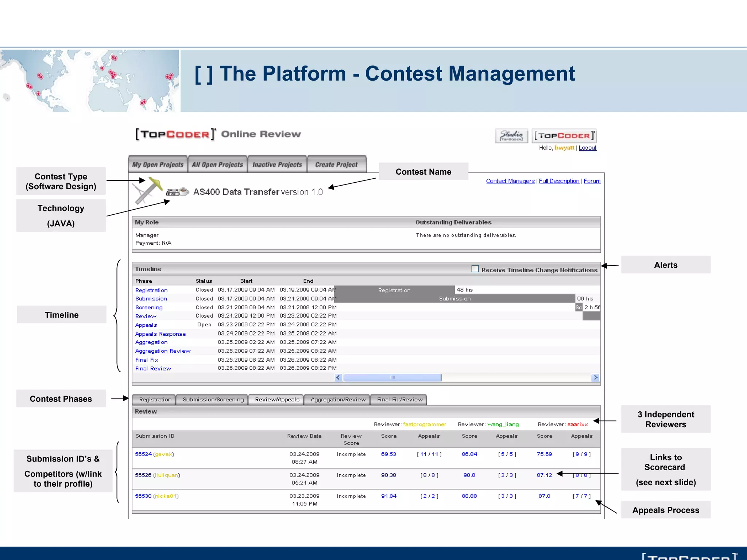
Task: Click the Studio TopCoder logo button
Action: coord(511,136)
